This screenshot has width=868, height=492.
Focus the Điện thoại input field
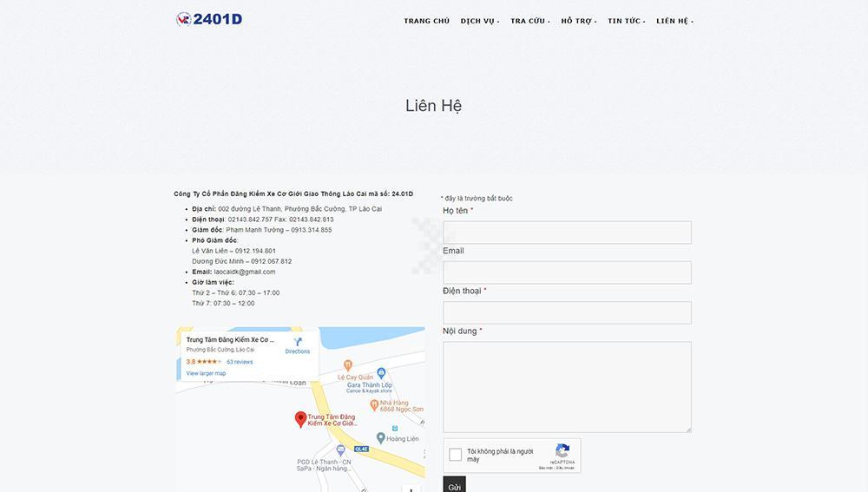(567, 312)
